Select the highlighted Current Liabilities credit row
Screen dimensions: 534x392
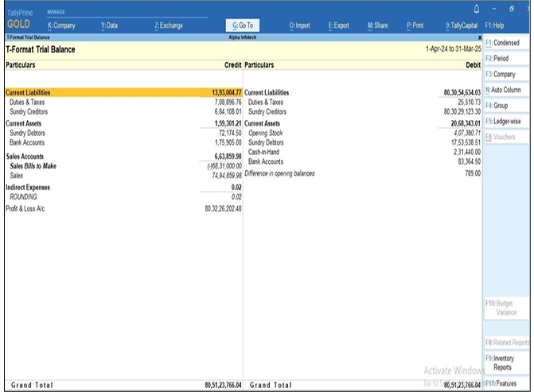[123, 92]
